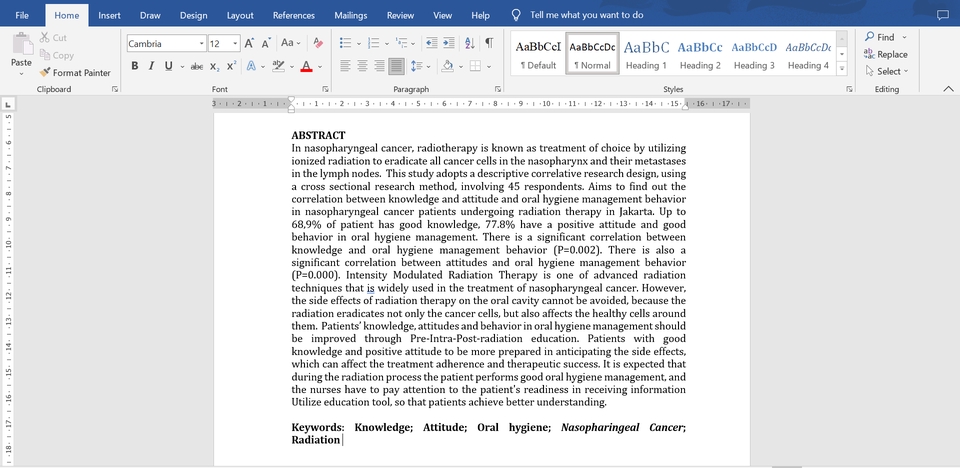Viewport: 960px width, 468px height.
Task: Toggle Italic formatting
Action: pos(151,66)
